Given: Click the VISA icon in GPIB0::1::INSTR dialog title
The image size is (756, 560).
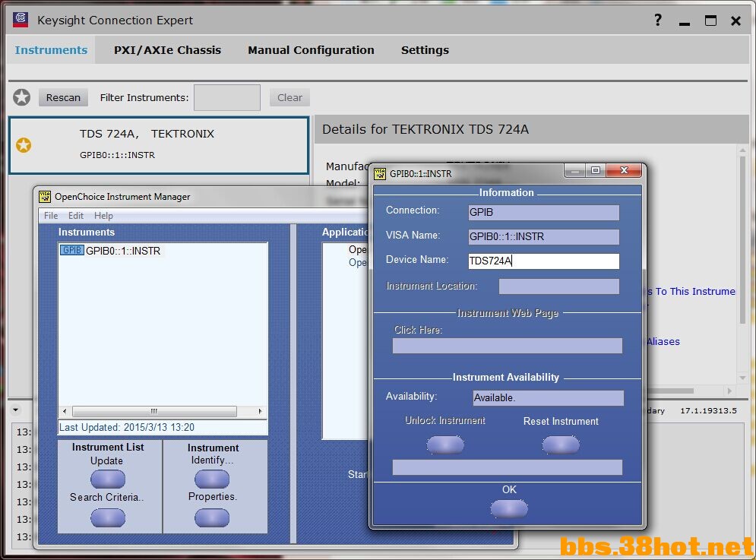Looking at the screenshot, I should pyautogui.click(x=380, y=173).
